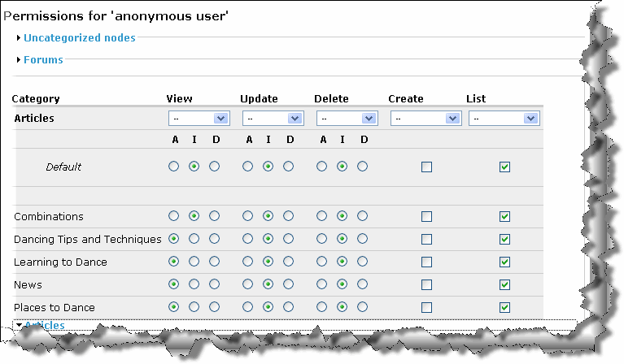
Task: Click the Default row label
Action: point(63,167)
